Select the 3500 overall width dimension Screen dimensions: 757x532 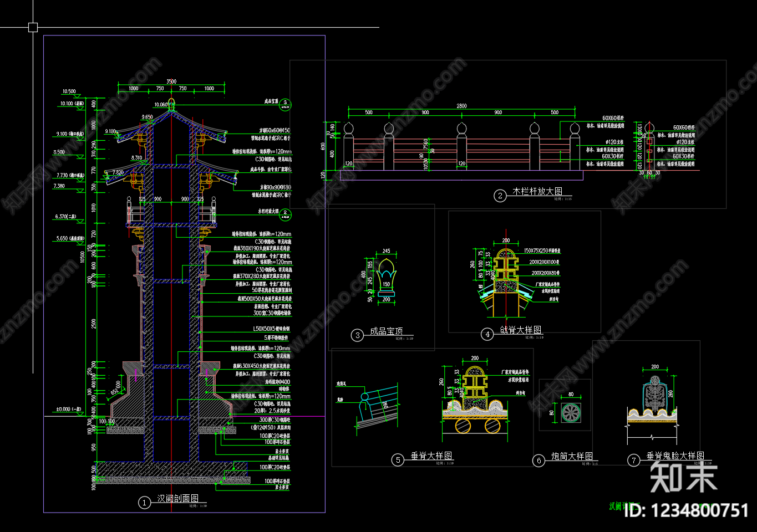(x=171, y=81)
